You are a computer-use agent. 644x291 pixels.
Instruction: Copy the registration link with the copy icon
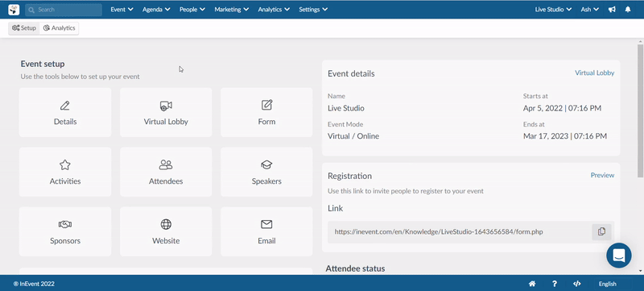(x=601, y=232)
